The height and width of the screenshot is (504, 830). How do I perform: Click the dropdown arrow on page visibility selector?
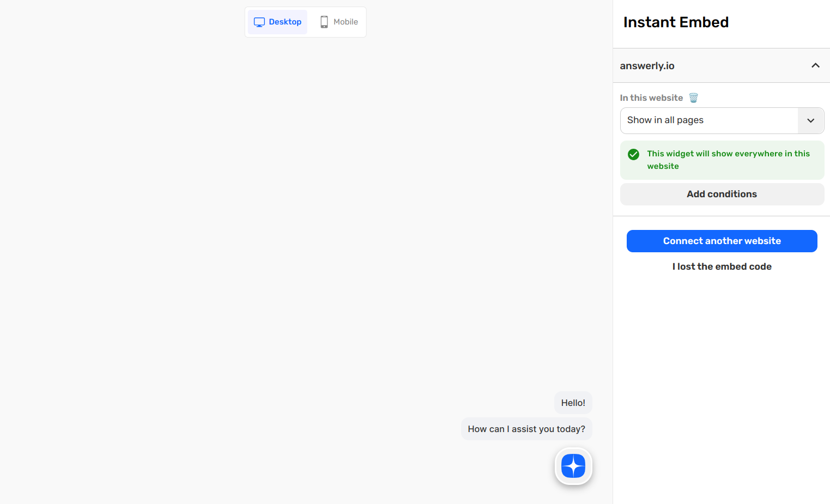click(810, 120)
